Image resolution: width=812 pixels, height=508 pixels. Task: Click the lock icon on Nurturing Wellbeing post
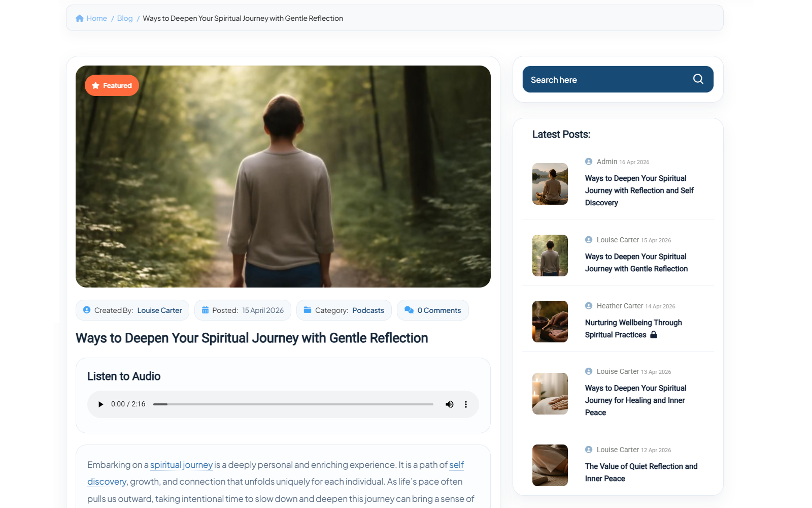tap(654, 334)
